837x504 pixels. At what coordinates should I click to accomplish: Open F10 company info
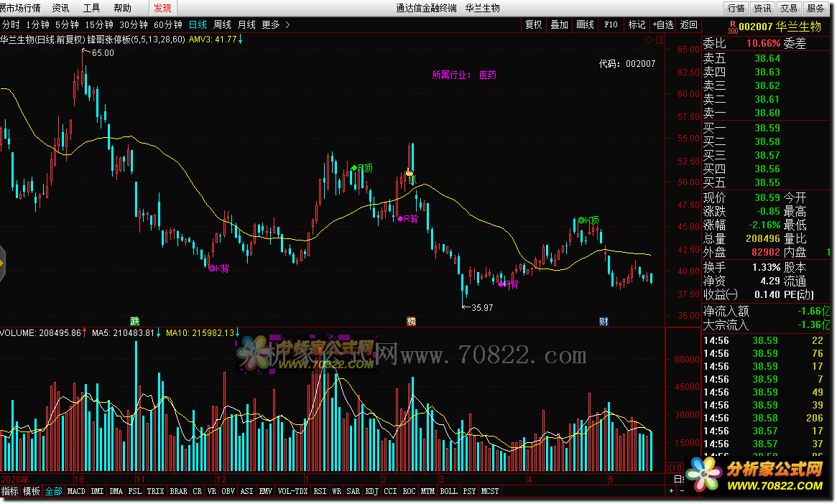pos(611,24)
